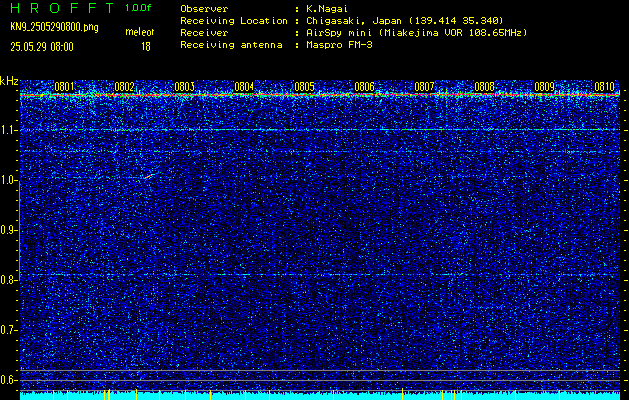Click the 0804 time marker
The image size is (629, 400).
(244, 87)
